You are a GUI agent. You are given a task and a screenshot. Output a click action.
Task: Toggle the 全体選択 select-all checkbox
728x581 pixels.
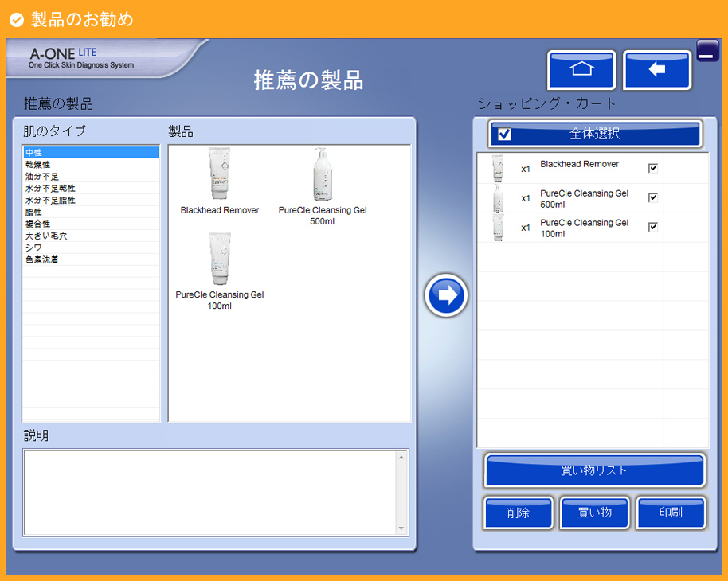coord(504,134)
